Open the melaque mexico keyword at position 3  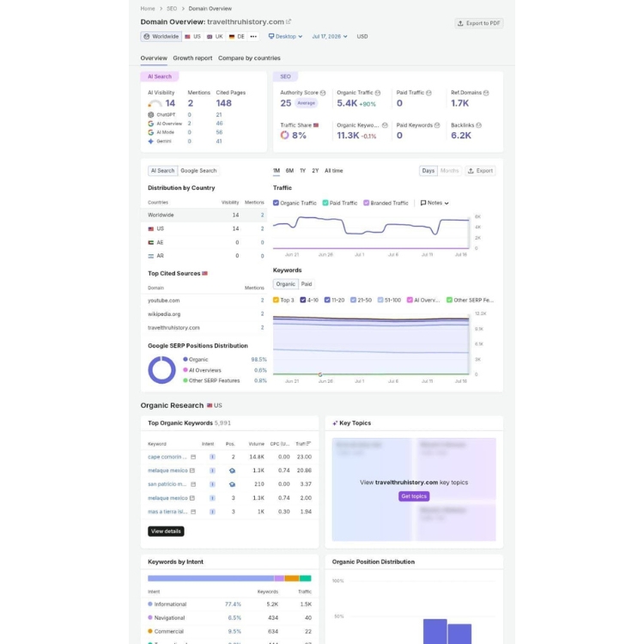pyautogui.click(x=167, y=498)
